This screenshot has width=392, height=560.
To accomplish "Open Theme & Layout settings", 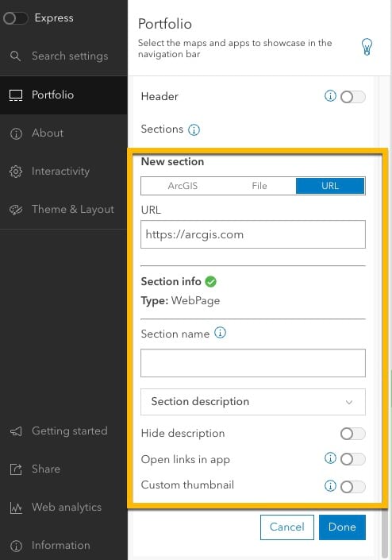I will tap(63, 209).
